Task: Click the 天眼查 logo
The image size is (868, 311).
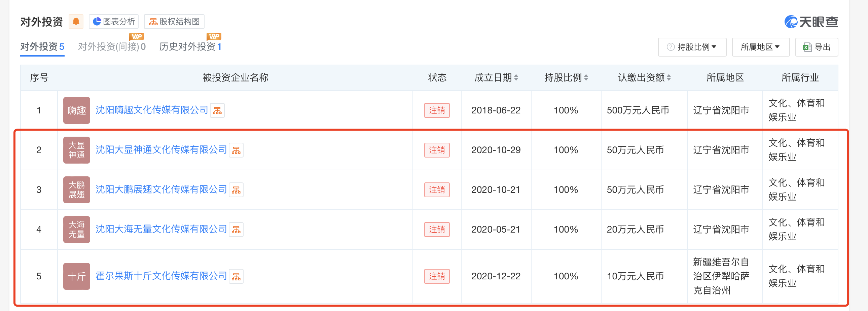Action: (811, 22)
